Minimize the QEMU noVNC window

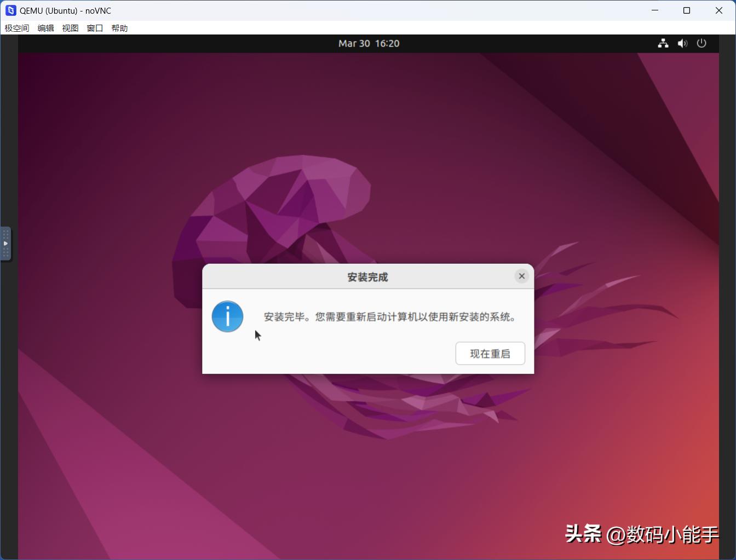pyautogui.click(x=655, y=10)
